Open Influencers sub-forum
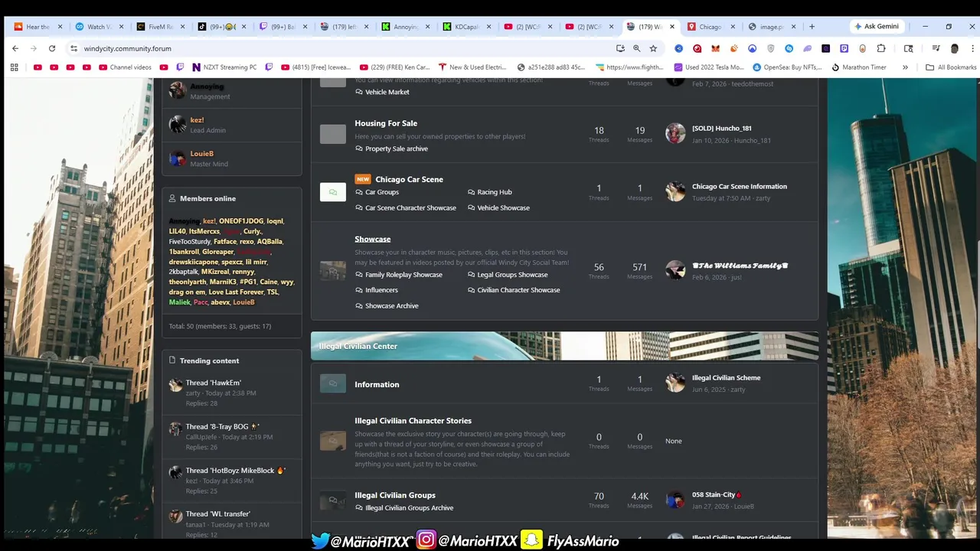980x551 pixels. click(x=381, y=290)
